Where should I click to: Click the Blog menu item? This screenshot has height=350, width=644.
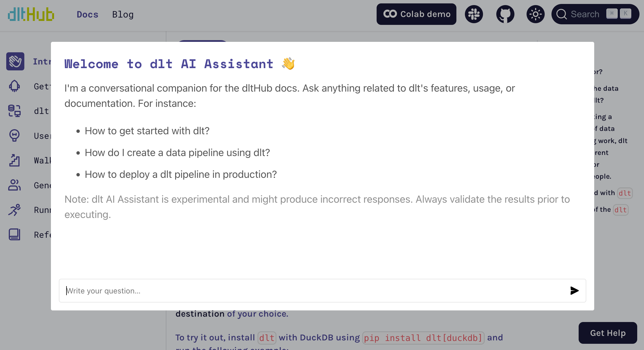point(123,14)
